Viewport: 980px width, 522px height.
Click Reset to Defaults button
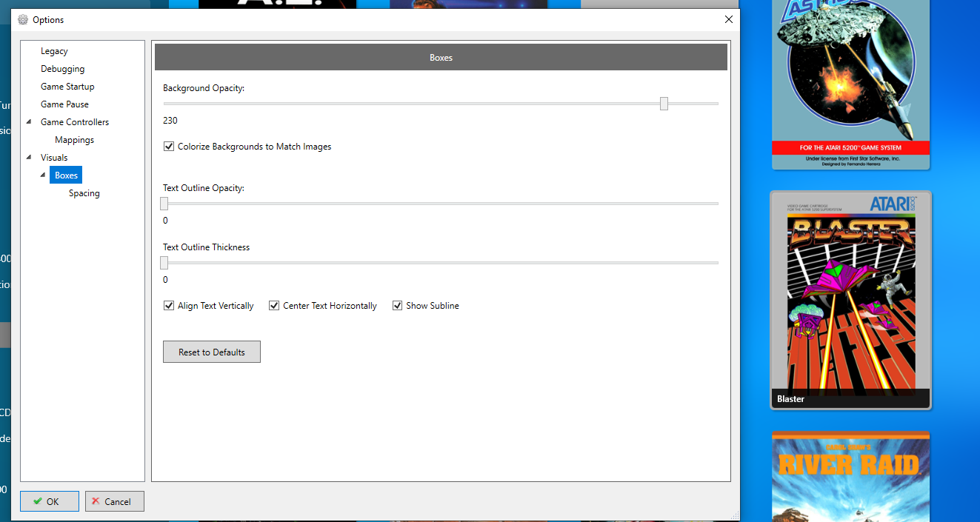click(212, 352)
